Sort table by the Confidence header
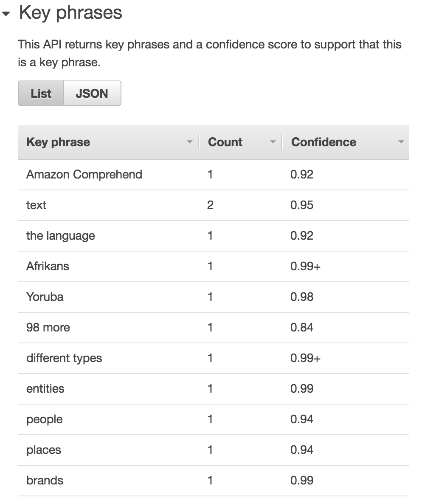This screenshot has width=422, height=504. tap(323, 142)
